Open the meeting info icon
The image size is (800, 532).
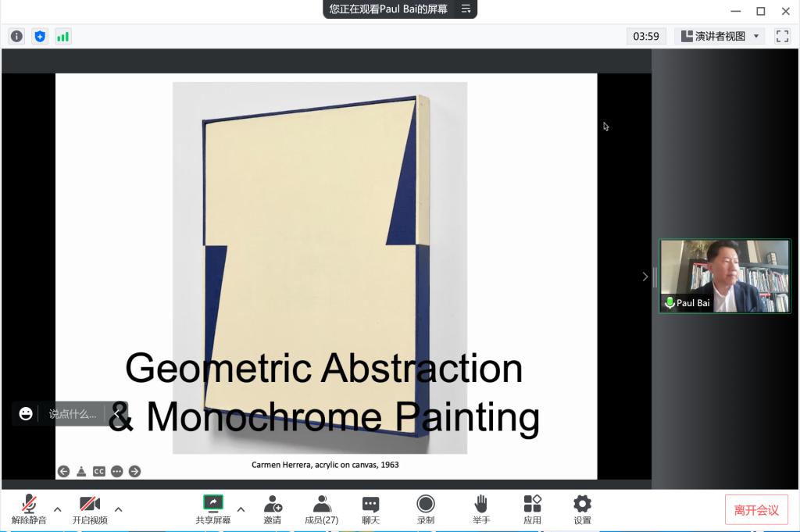click(x=17, y=36)
